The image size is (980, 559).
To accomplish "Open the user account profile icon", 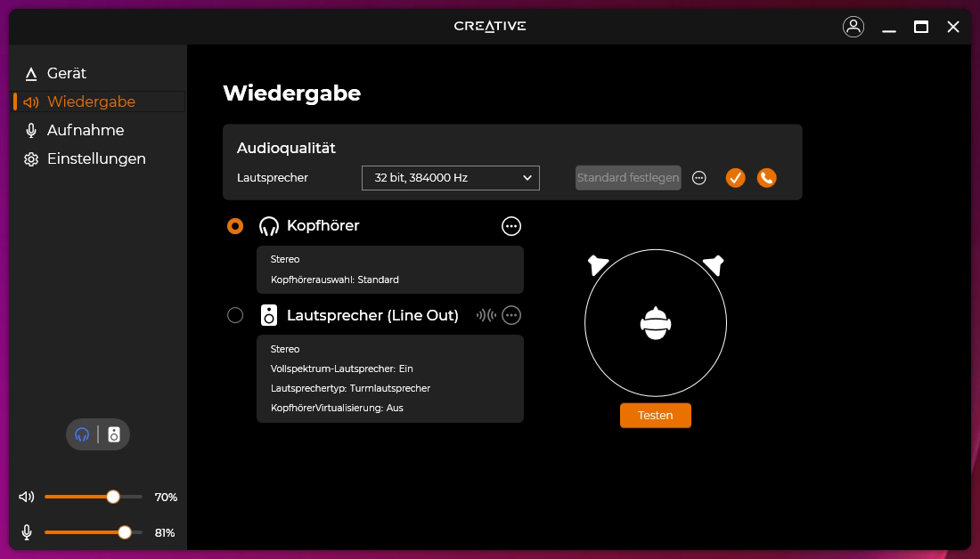I will coord(853,27).
